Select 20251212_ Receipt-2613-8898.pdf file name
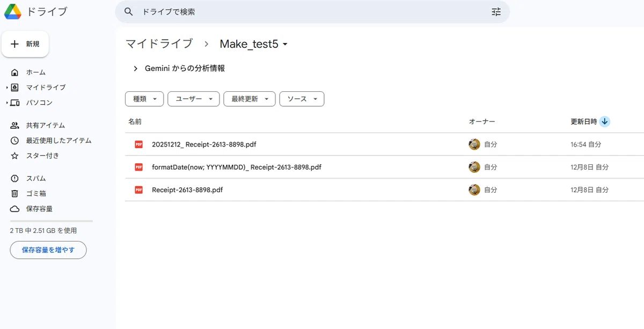The image size is (644, 329). pyautogui.click(x=204, y=144)
